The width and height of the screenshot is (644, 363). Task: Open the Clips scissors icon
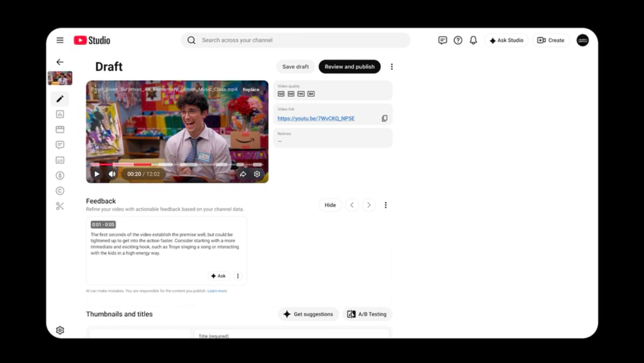pyautogui.click(x=60, y=206)
